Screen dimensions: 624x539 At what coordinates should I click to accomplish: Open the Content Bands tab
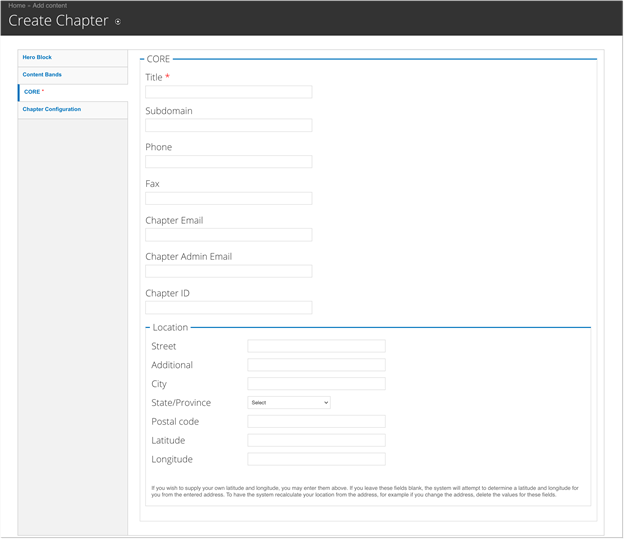click(42, 74)
